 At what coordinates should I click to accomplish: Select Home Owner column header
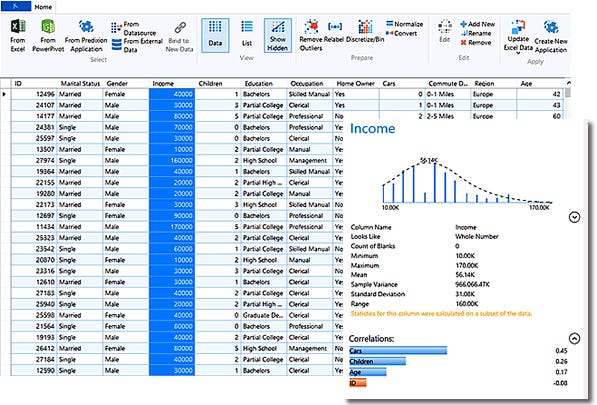pos(356,83)
